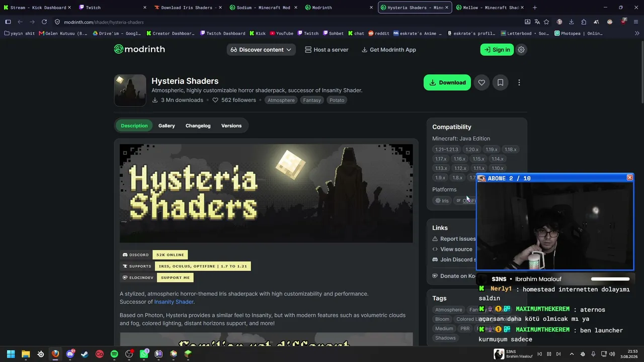Click the Shadows tag in Tags panel
Screen dimensions: 644x362
(445, 338)
